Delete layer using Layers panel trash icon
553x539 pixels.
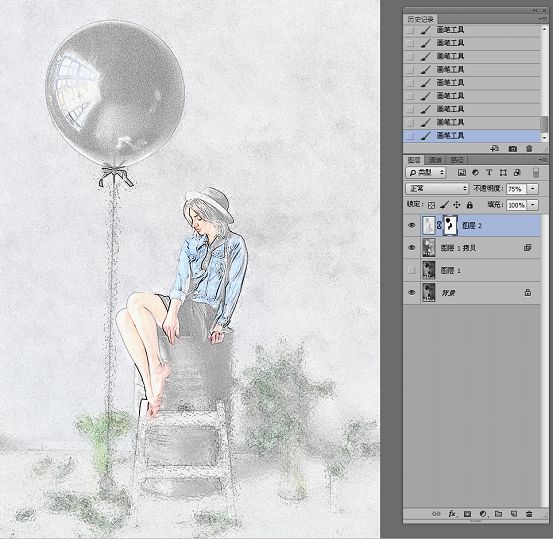(x=529, y=514)
